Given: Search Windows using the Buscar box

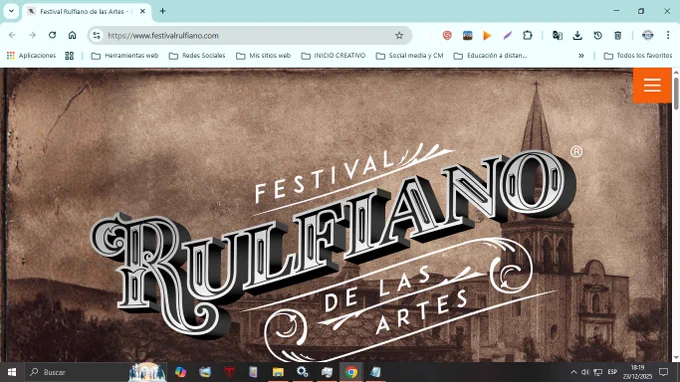Looking at the screenshot, I should point(95,372).
